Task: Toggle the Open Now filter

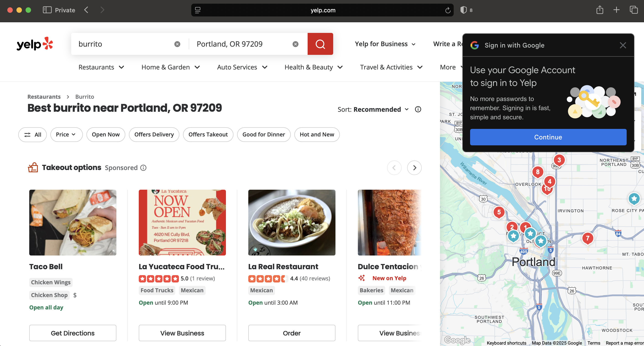Action: pos(105,134)
